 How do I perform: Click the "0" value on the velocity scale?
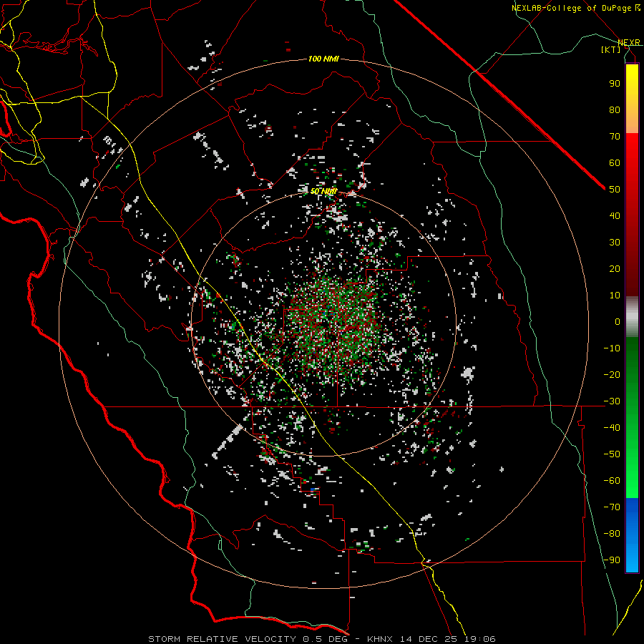click(618, 321)
